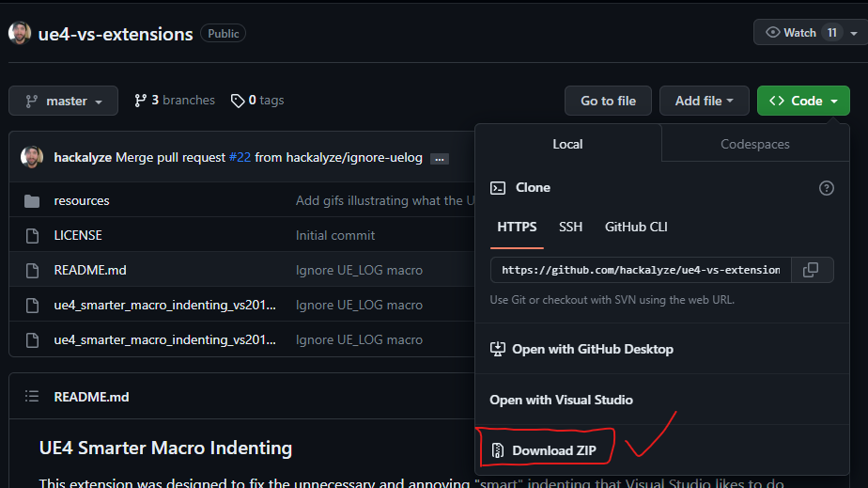Click the README.md heading link above the readme content
Image resolution: width=868 pixels, height=488 pixels.
pos(91,397)
